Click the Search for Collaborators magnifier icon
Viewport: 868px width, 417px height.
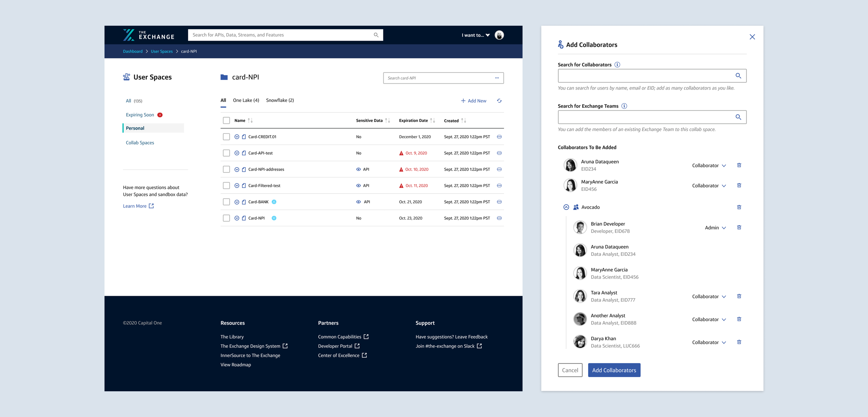click(x=738, y=76)
